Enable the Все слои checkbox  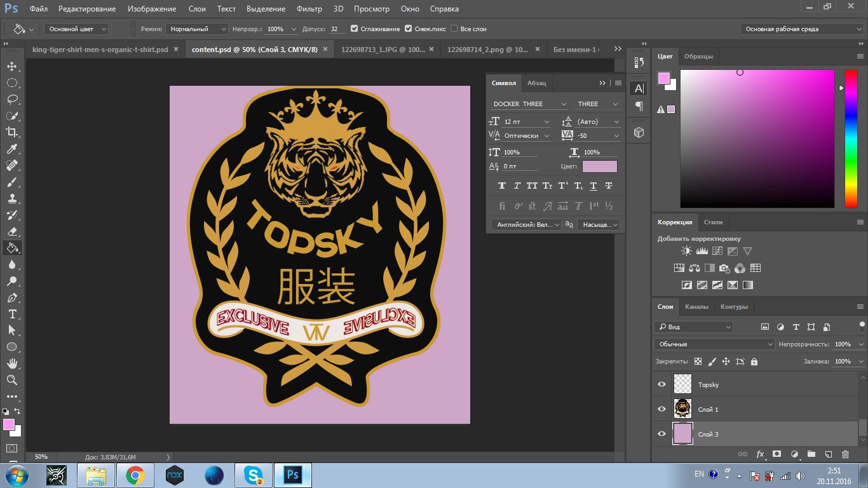454,29
